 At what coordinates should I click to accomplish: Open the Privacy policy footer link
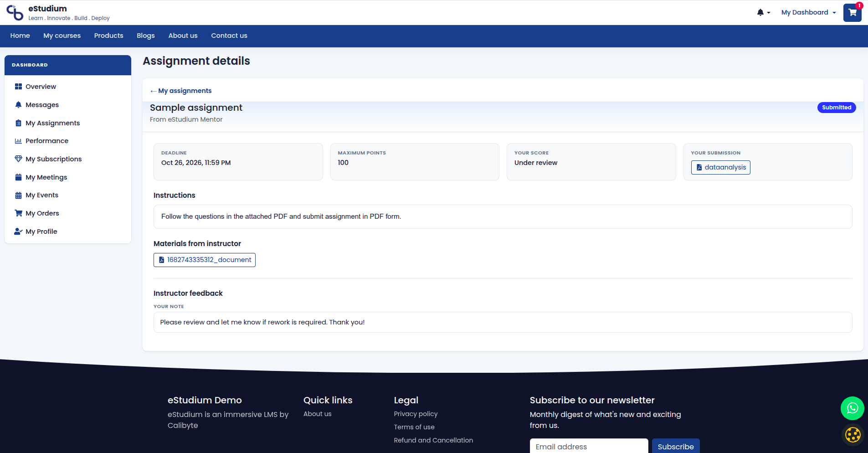pyautogui.click(x=416, y=414)
